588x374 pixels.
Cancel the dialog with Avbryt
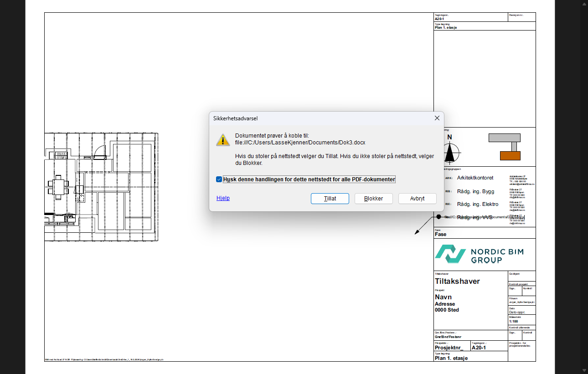tap(417, 199)
